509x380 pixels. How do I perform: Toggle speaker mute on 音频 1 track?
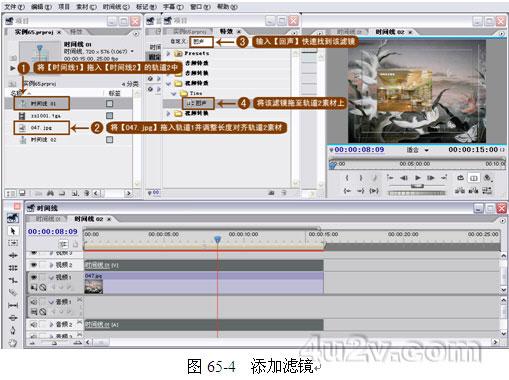coord(34,302)
